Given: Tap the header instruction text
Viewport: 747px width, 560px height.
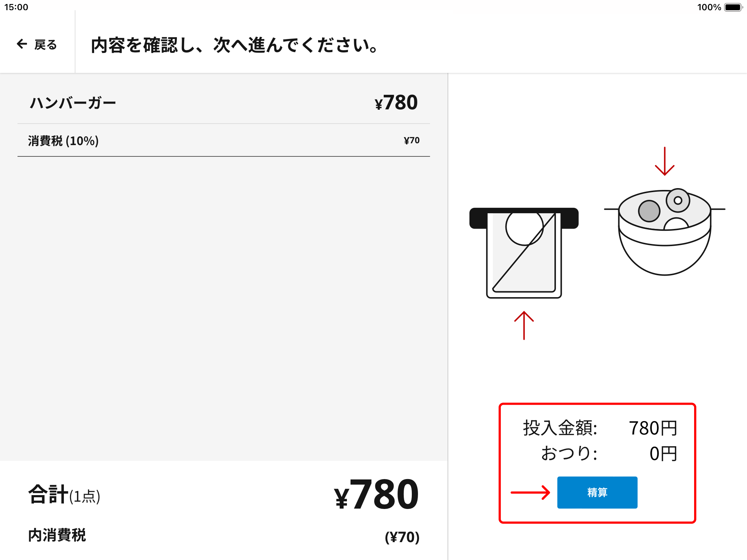Looking at the screenshot, I should (235, 45).
